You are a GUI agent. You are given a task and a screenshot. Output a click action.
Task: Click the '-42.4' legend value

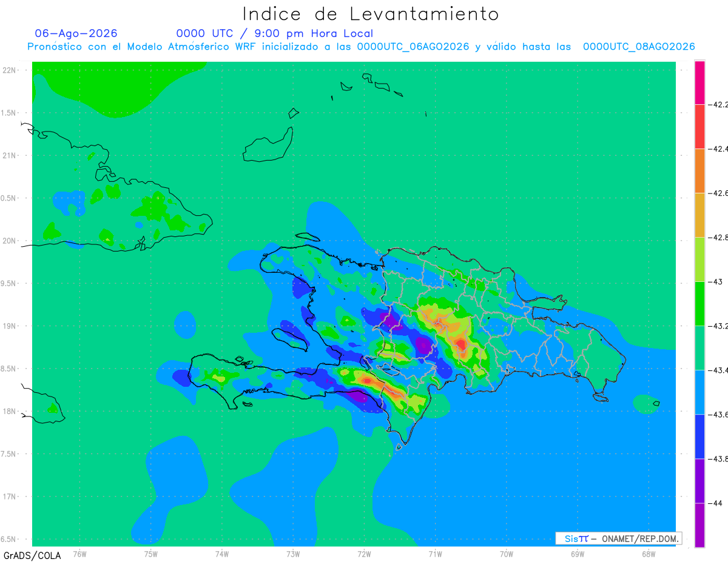[718, 149]
